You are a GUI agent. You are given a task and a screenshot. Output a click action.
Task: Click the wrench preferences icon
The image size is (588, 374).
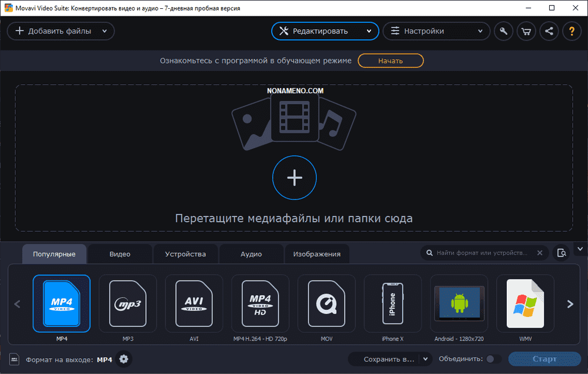[503, 31]
